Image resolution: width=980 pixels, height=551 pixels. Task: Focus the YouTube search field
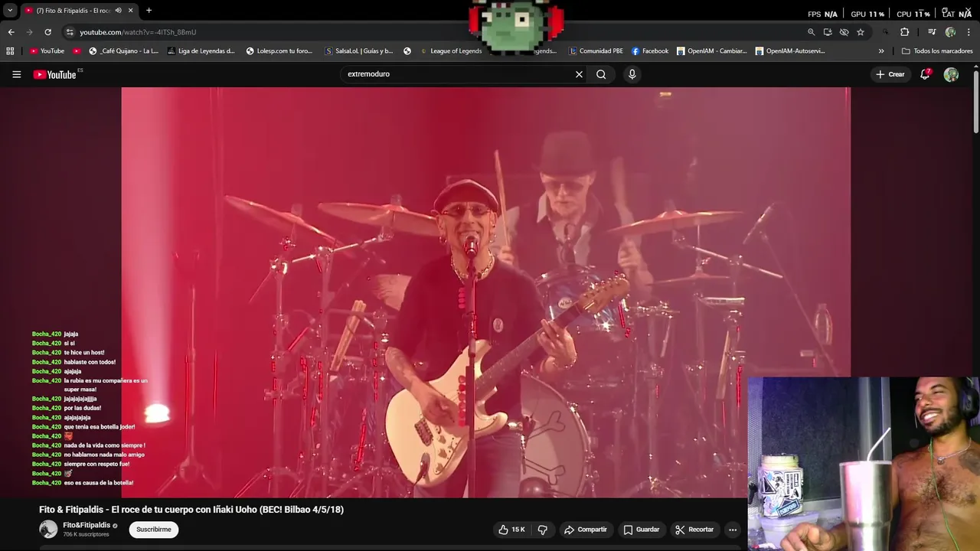(x=458, y=74)
